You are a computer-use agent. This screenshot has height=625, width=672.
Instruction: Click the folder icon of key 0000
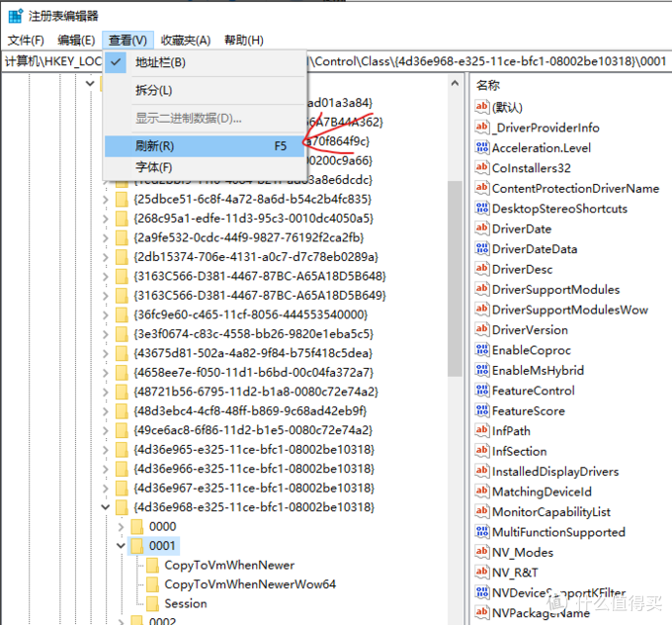click(x=137, y=526)
